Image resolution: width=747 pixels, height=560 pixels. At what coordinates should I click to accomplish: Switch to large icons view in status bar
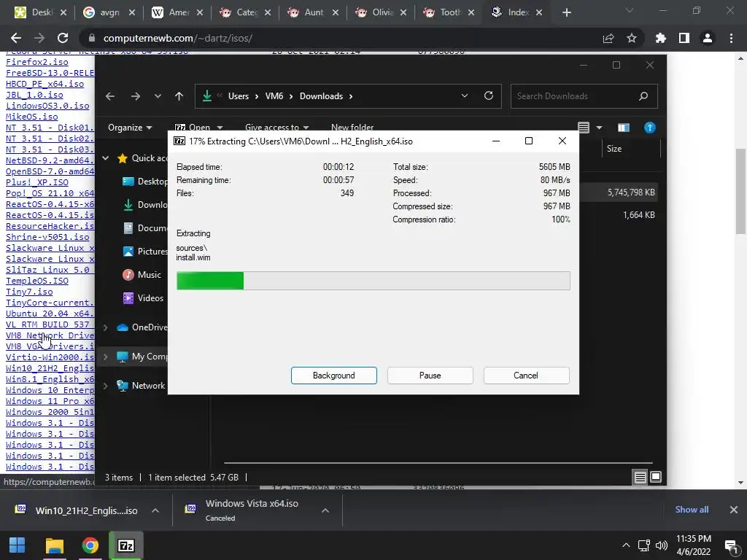coord(656,477)
